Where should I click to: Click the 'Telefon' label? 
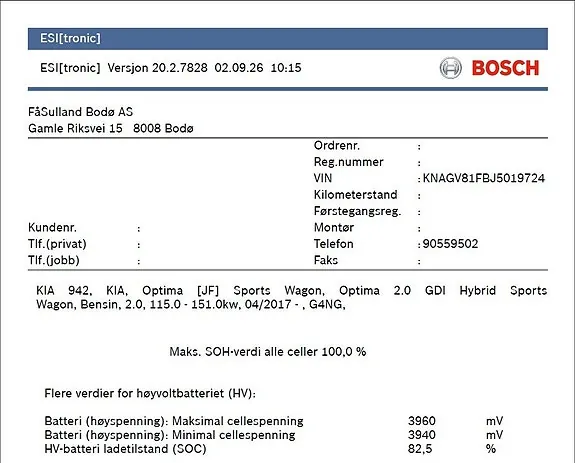[333, 244]
